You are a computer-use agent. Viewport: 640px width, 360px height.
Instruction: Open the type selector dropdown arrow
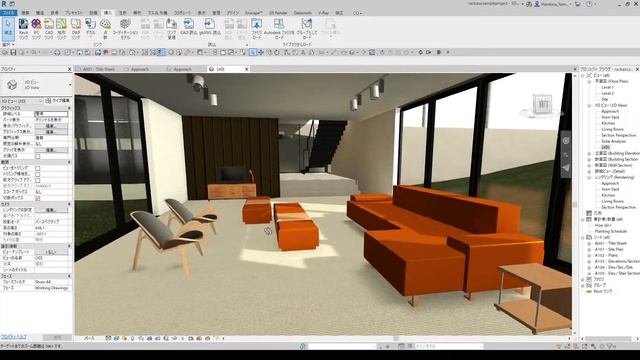[x=70, y=85]
